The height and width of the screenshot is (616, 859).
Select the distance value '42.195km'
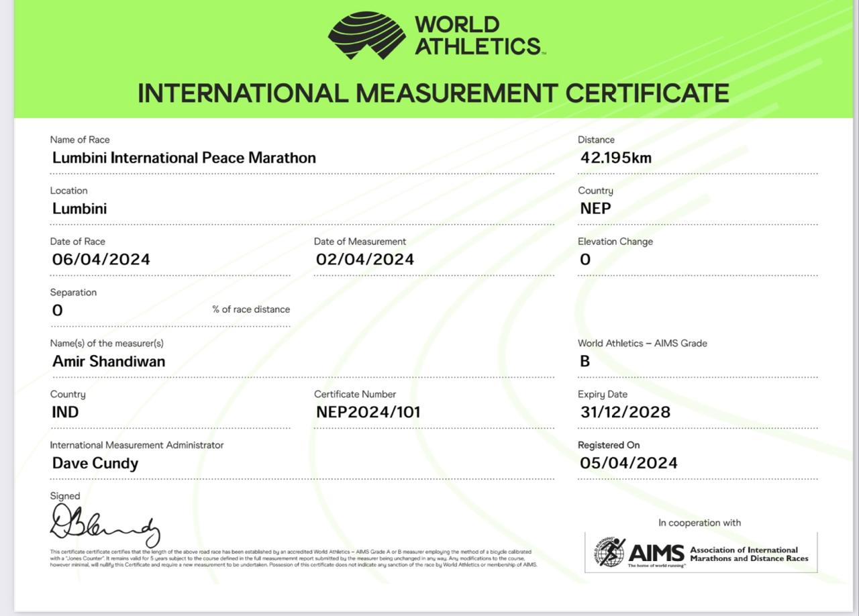(x=615, y=158)
